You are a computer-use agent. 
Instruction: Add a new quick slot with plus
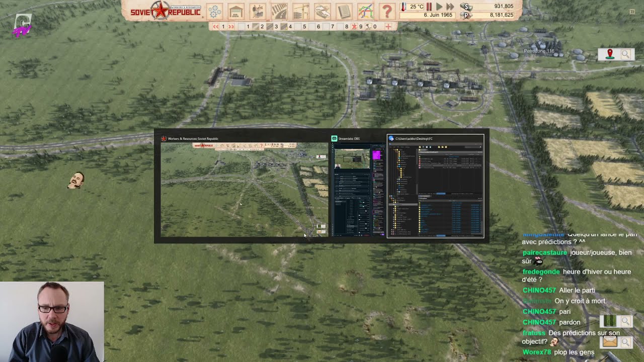388,26
